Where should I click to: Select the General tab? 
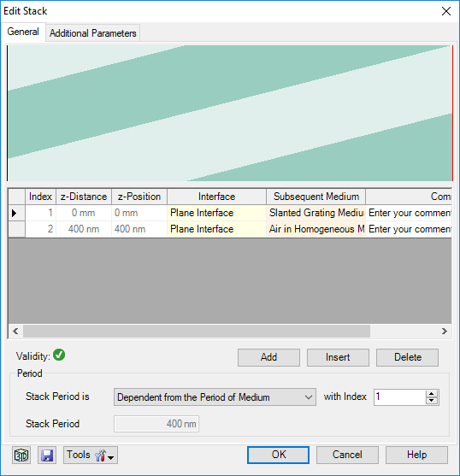pos(23,32)
